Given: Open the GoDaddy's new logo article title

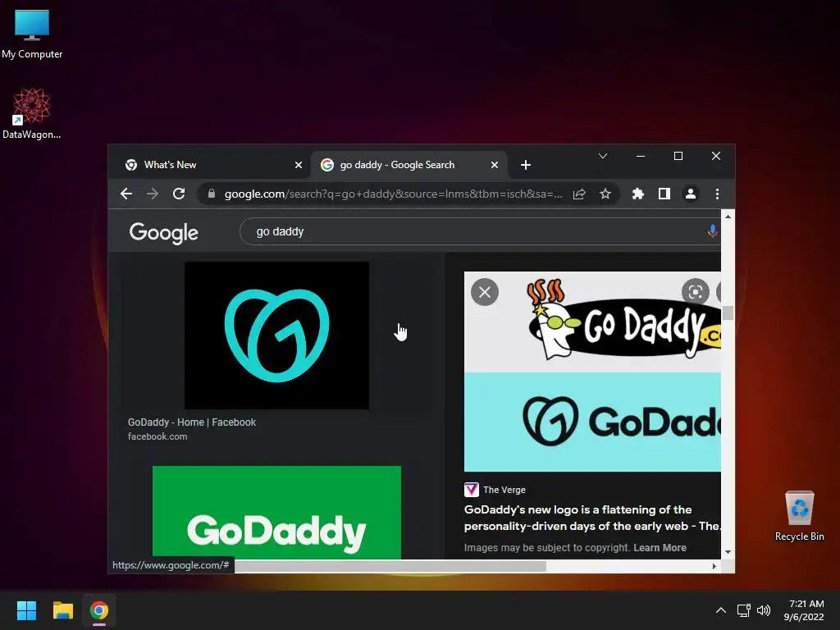Looking at the screenshot, I should [592, 518].
